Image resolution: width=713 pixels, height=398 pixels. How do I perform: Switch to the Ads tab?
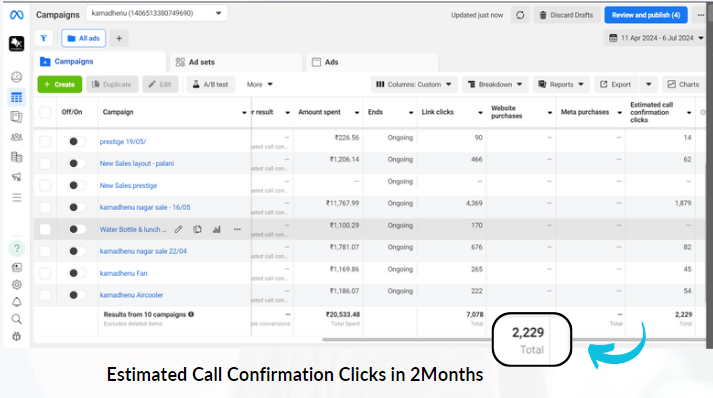(372, 62)
